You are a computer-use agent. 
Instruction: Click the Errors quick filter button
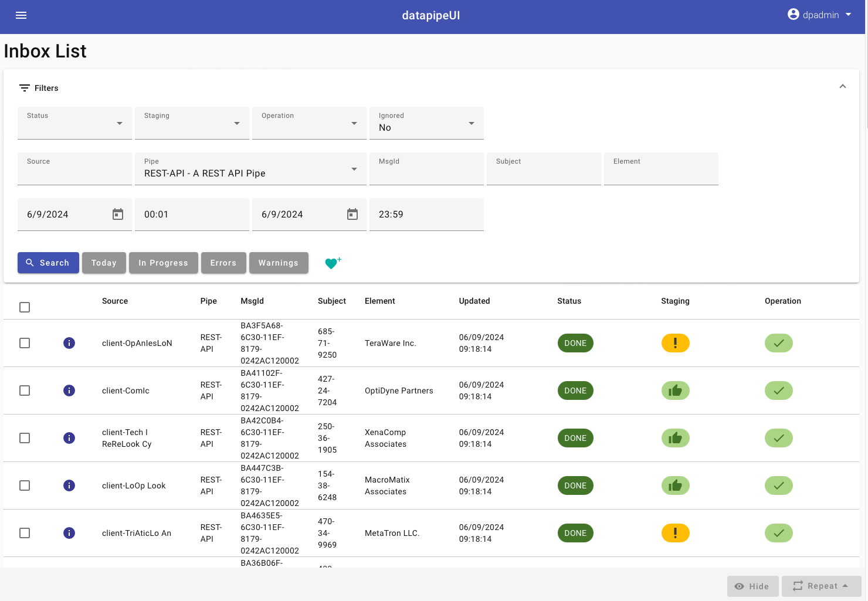(223, 263)
